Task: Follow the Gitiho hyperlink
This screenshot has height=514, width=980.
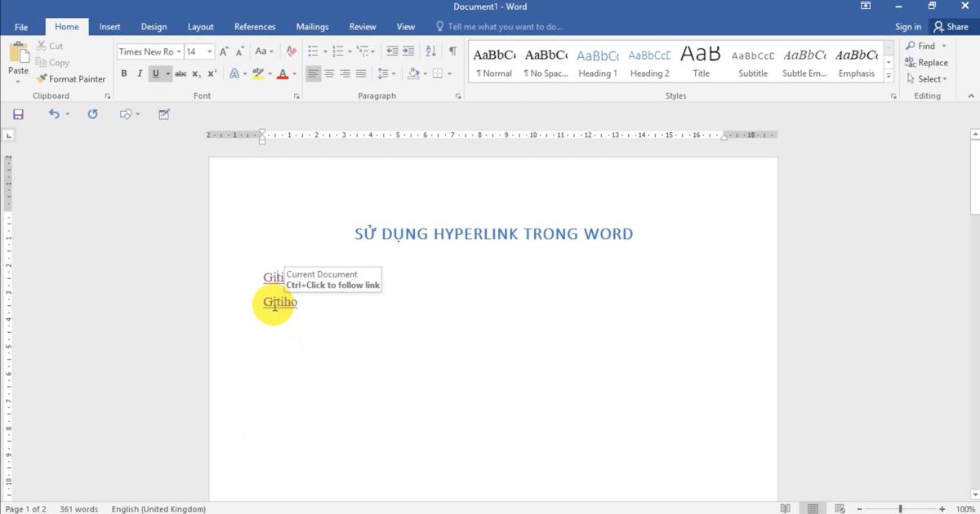Action: click(280, 303)
